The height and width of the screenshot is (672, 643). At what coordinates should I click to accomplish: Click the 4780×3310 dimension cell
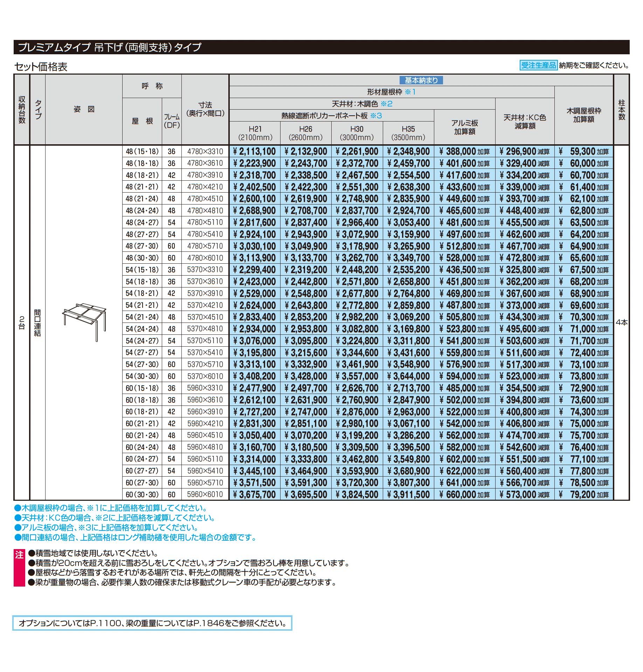tap(205, 151)
